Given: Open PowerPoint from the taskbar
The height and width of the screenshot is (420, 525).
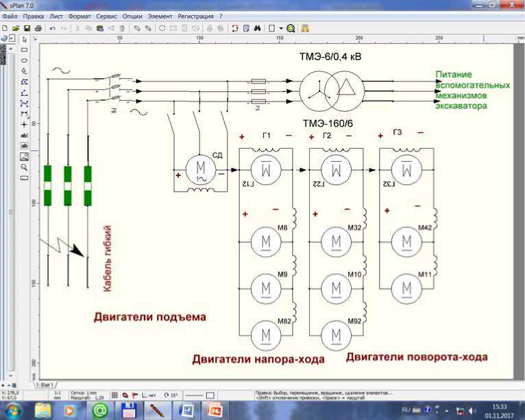Looking at the screenshot, I should pos(215,410).
